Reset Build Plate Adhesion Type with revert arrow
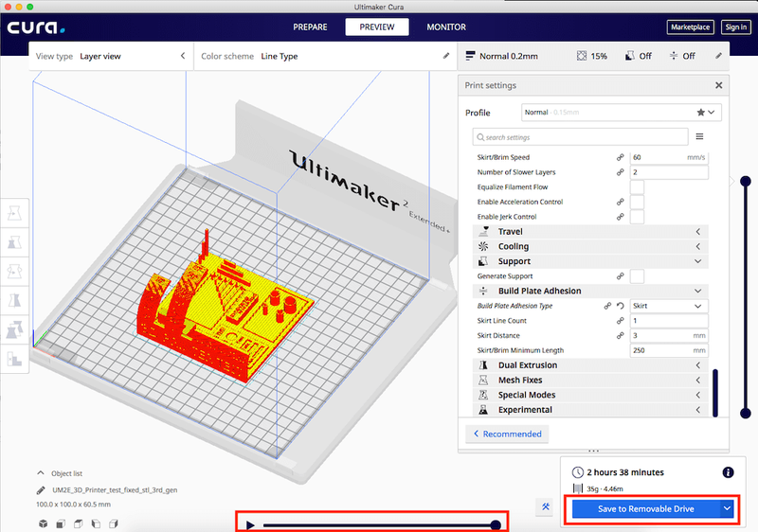 [x=621, y=307]
